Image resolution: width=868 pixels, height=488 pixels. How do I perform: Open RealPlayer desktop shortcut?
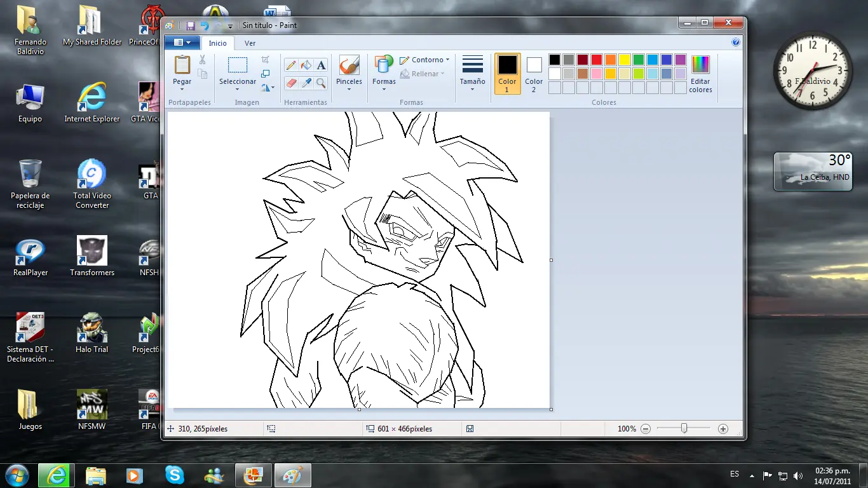coord(30,257)
